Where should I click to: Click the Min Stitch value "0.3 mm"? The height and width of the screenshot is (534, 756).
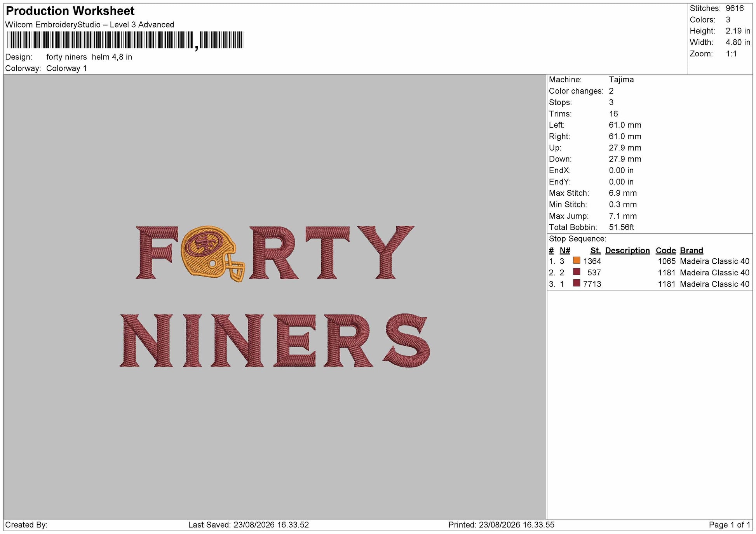point(623,204)
